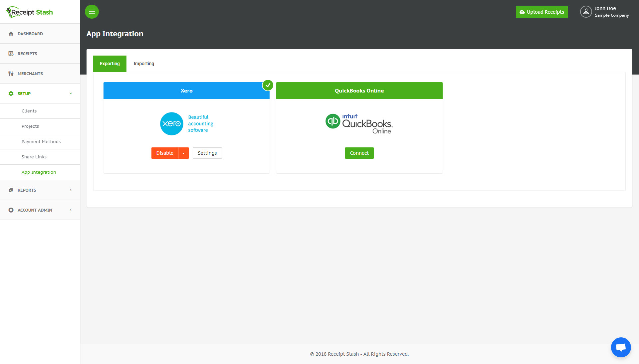639x364 pixels.
Task: Open the chat support bubble
Action: [x=621, y=347]
